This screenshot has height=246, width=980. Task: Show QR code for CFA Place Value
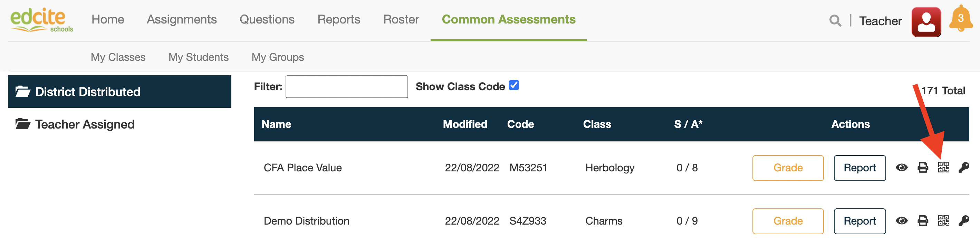pyautogui.click(x=943, y=168)
